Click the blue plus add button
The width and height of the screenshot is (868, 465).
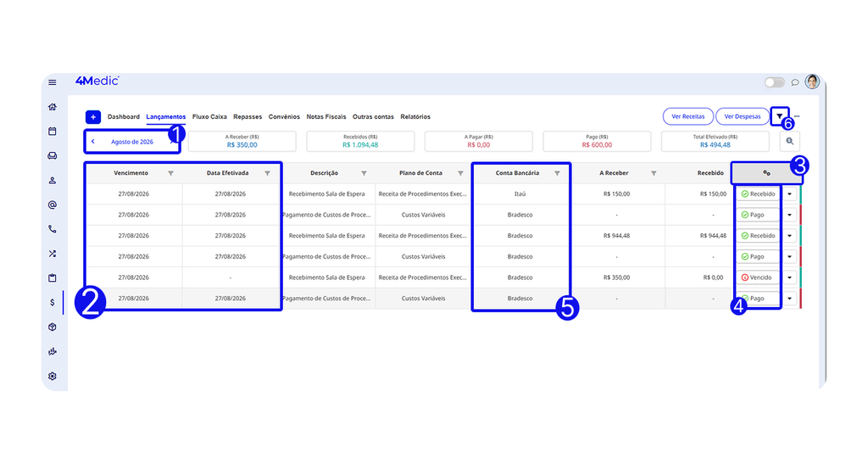coord(93,117)
